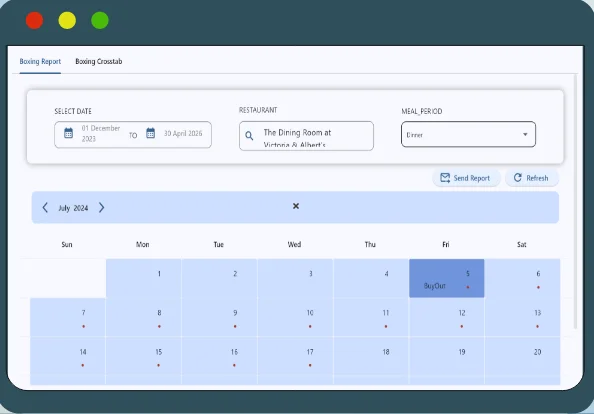
Task: Close the calendar with X icon
Action: (296, 206)
